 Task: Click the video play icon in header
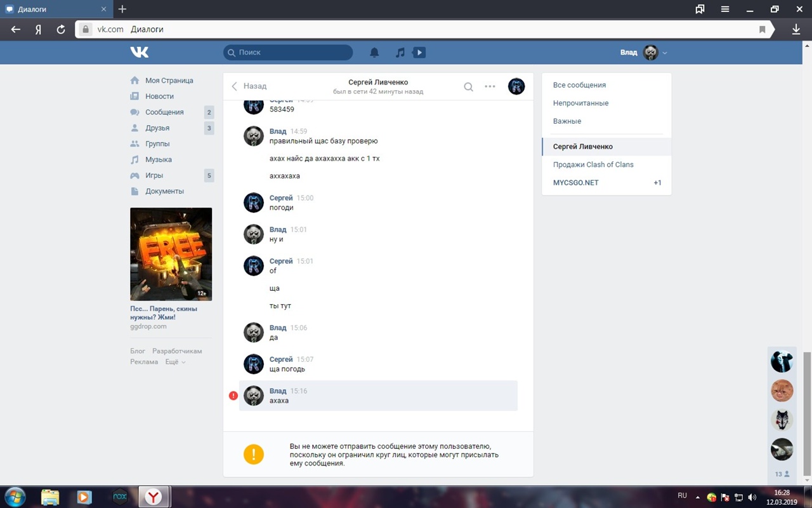tap(419, 53)
